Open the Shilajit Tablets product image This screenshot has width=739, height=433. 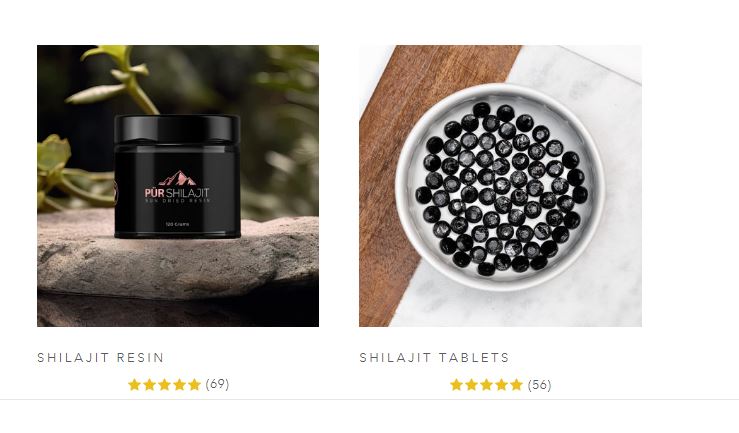click(500, 186)
